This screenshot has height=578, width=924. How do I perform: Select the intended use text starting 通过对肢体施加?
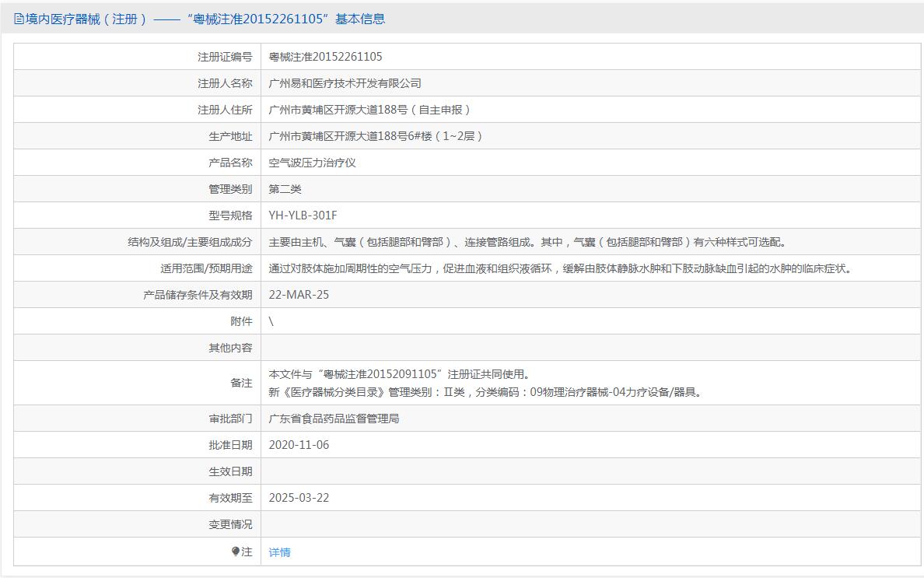pyautogui.click(x=560, y=268)
